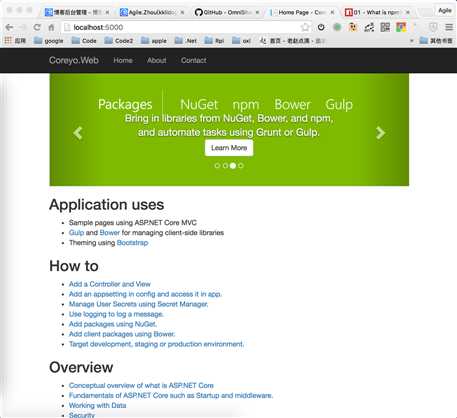Open the Chinese site bookmark after oxl
Viewport: 457px width, 418px height.
292,41
